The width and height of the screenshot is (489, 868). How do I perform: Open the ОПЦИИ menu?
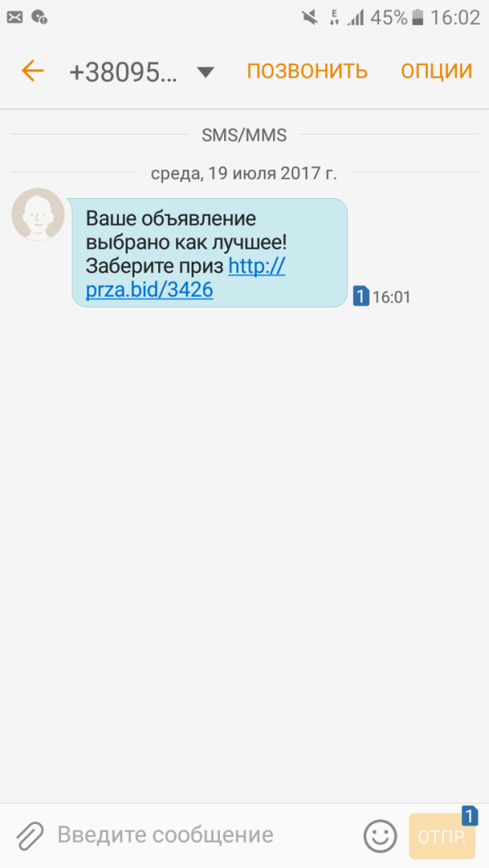[436, 71]
